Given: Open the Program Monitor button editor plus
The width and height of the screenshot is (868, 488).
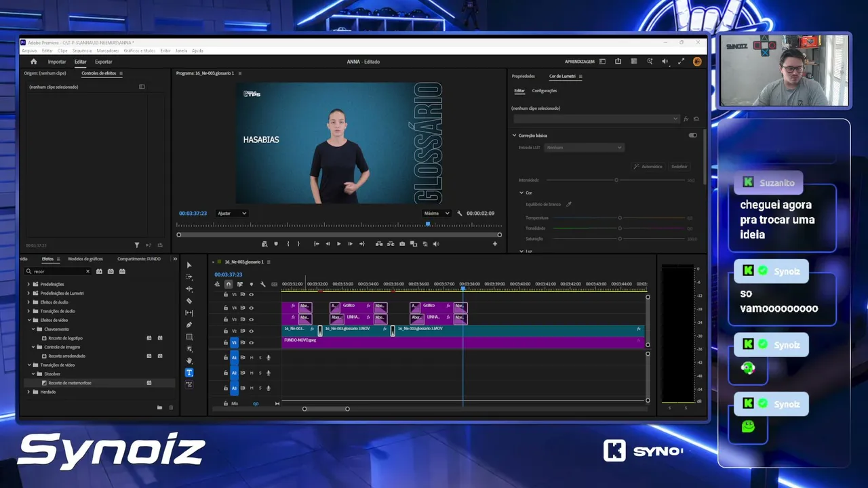Looking at the screenshot, I should point(495,244).
